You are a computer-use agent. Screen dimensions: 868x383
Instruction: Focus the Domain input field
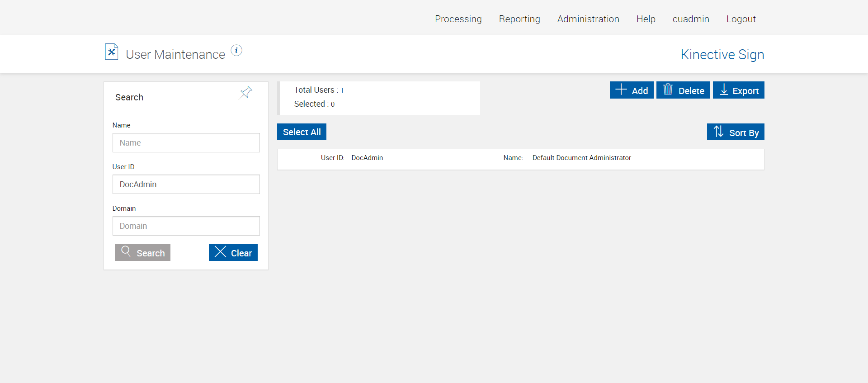point(186,226)
